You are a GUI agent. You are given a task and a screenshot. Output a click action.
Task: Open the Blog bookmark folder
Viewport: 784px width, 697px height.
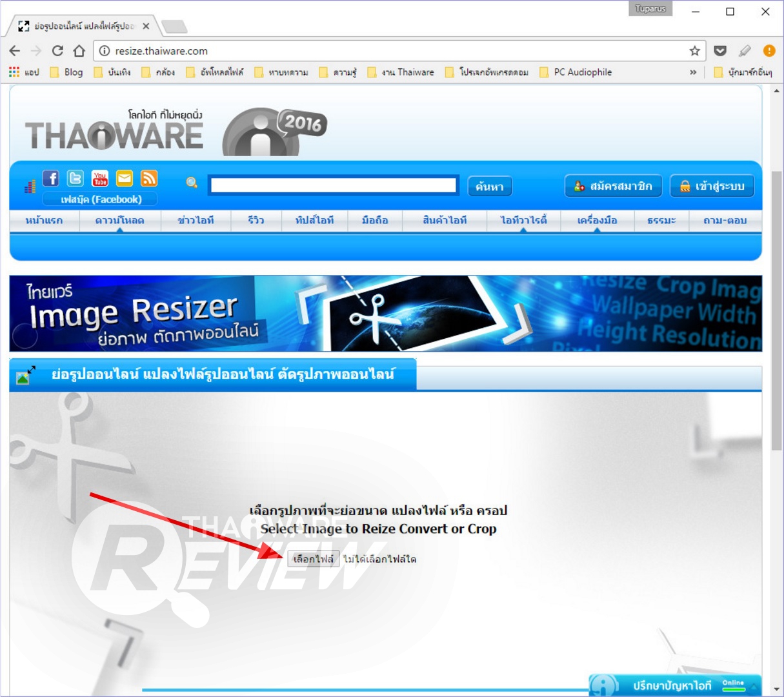(66, 72)
